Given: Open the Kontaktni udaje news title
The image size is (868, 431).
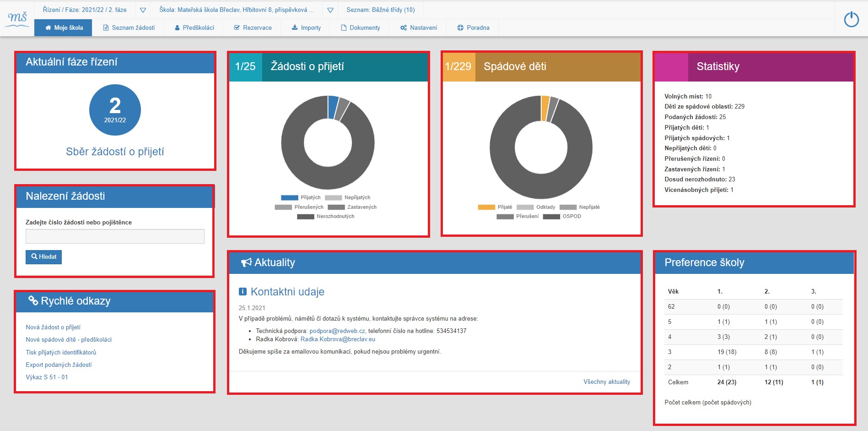Looking at the screenshot, I should (287, 292).
